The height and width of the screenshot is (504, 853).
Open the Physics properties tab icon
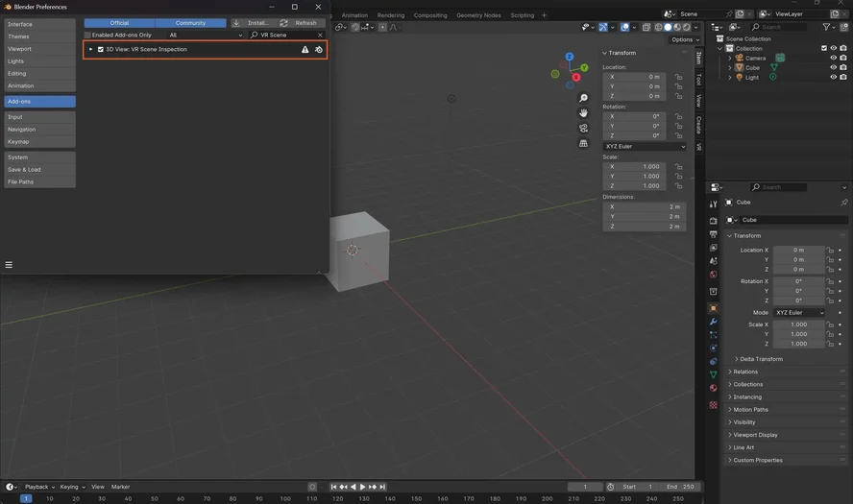pyautogui.click(x=713, y=348)
